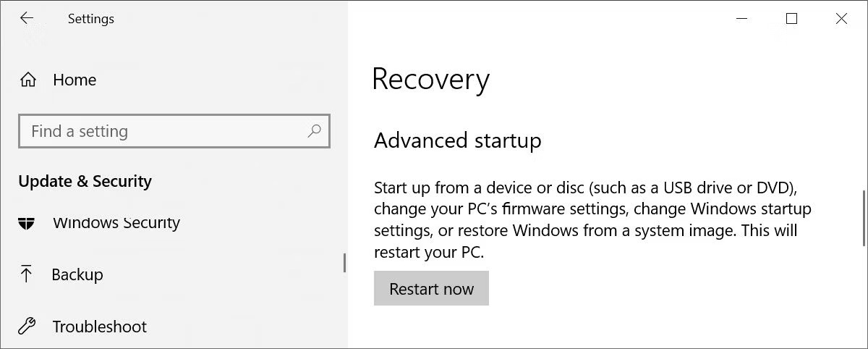Screen dimensions: 868x349
Task: Click the Advanced startup heading
Action: point(457,140)
